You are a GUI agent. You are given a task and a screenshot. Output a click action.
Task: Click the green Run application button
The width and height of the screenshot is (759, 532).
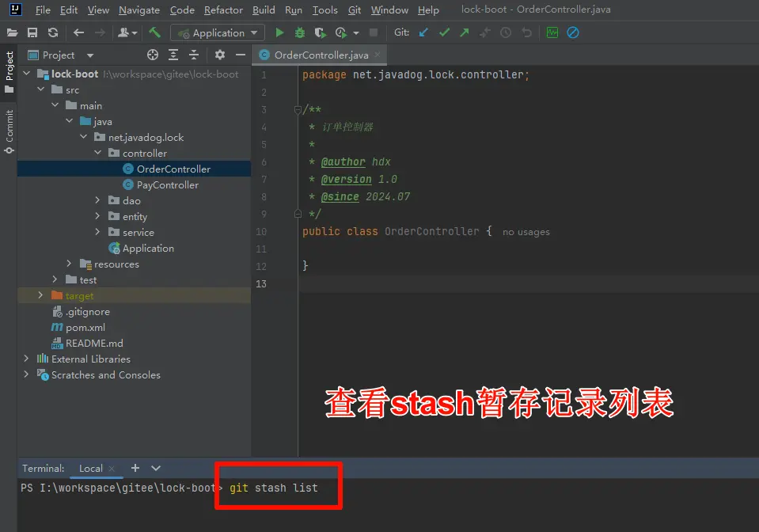[279, 32]
